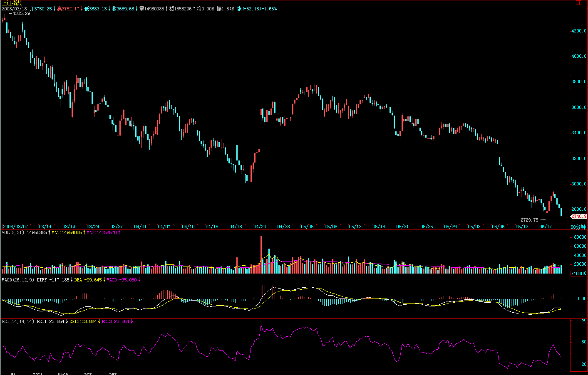This screenshot has width=588, height=375.
Task: Switch to the MACD indicator tab
Action: coord(63,373)
